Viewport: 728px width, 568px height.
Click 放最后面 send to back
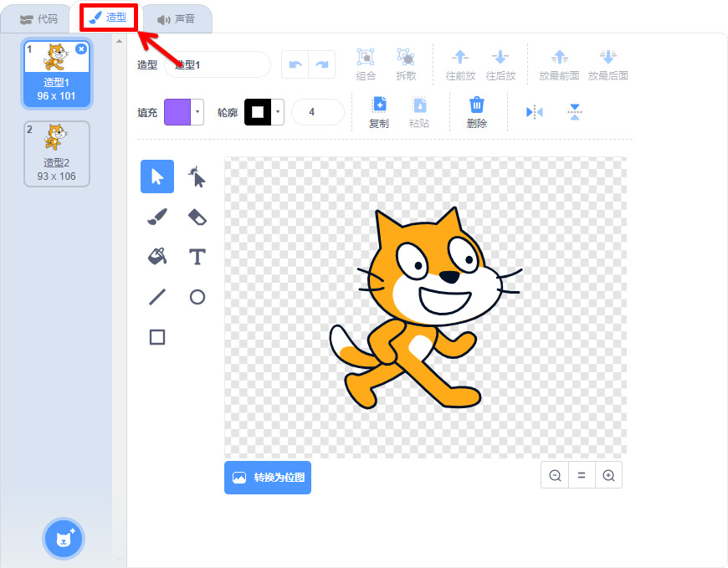pos(608,64)
